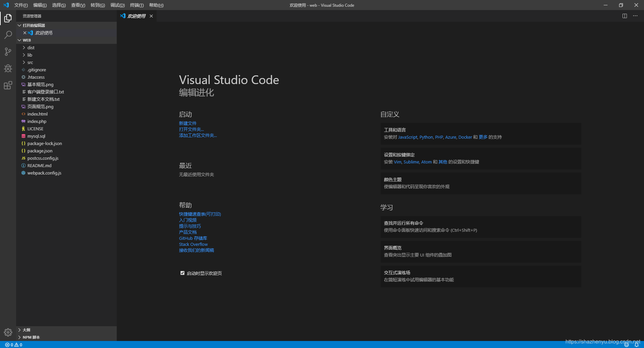
Task: Uncheck 启动时显示欢迎页
Action: pos(182,273)
